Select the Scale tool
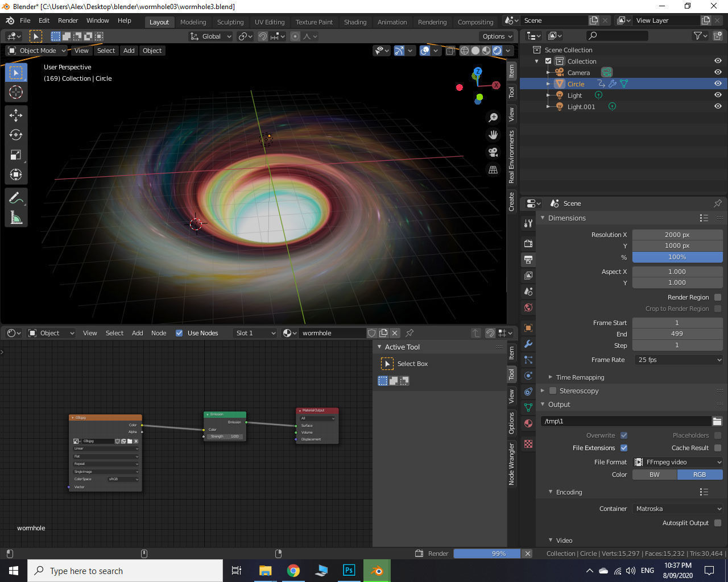The width and height of the screenshot is (728, 582). point(16,155)
